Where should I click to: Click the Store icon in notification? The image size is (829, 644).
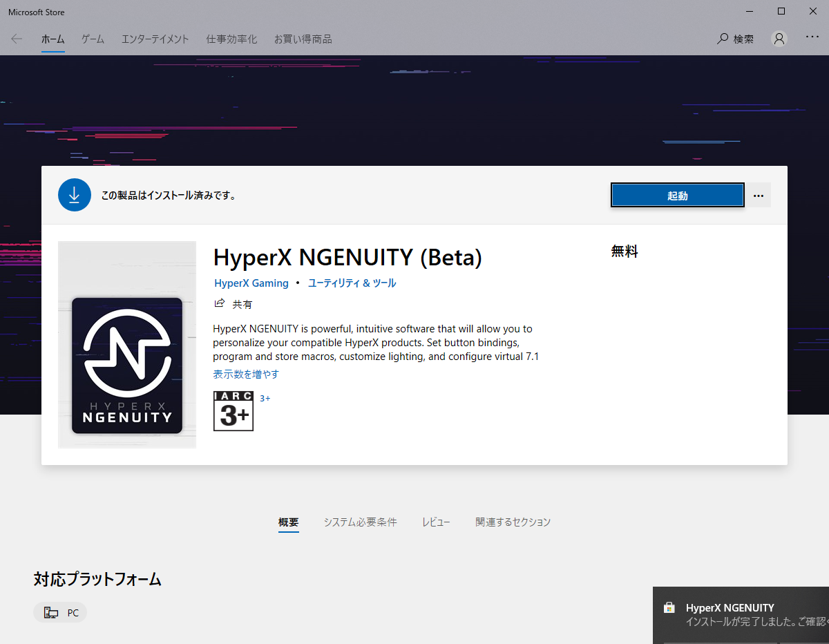click(669, 608)
